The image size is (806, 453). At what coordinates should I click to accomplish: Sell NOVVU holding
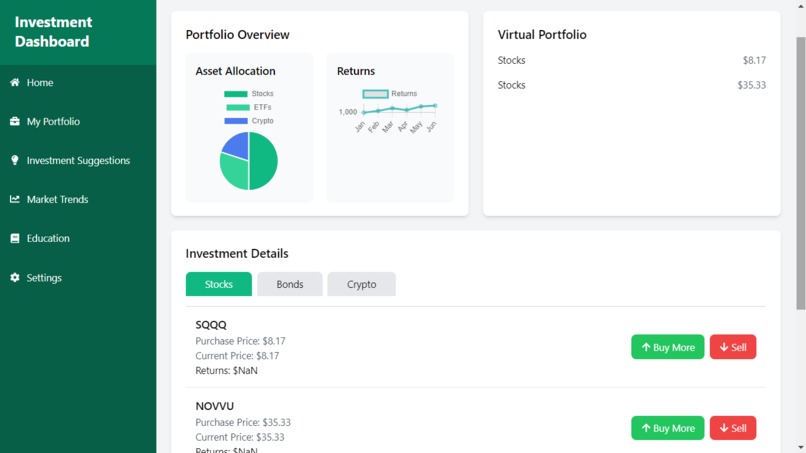tap(732, 428)
